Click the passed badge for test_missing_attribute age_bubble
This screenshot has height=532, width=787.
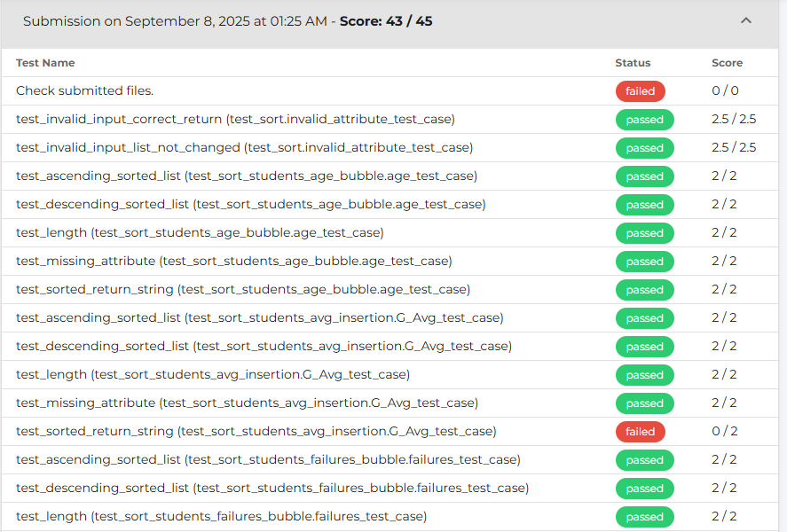[x=644, y=261]
